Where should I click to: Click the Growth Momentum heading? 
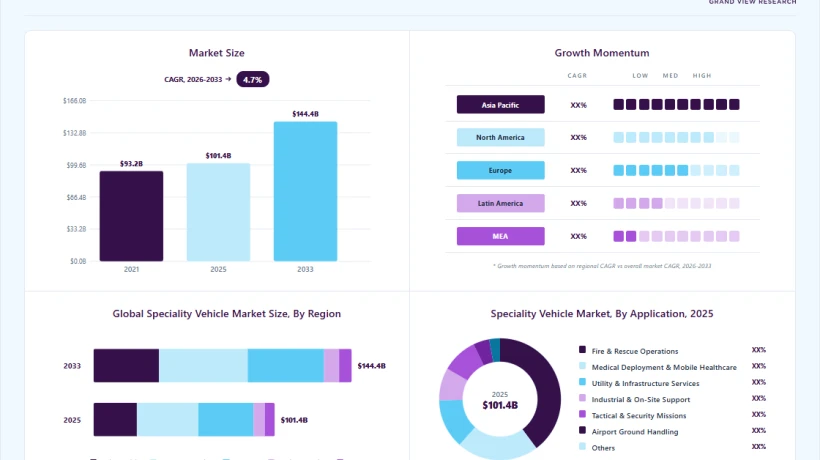602,53
